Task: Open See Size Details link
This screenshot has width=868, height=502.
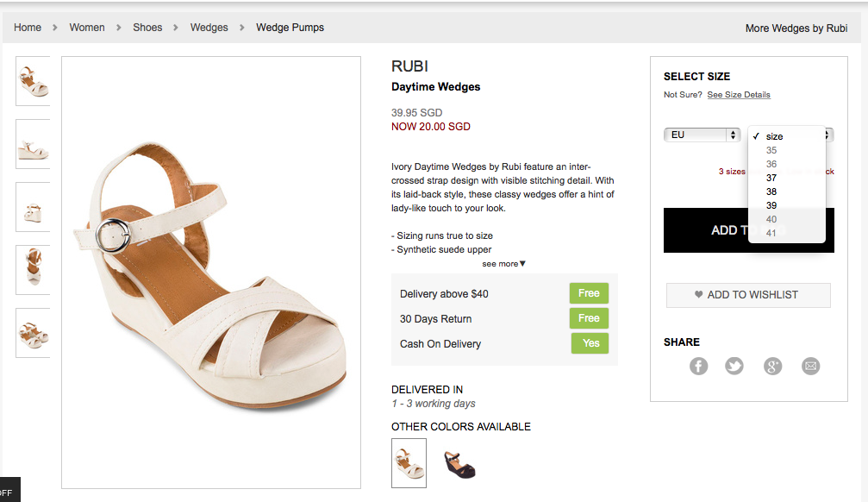Action: point(739,95)
